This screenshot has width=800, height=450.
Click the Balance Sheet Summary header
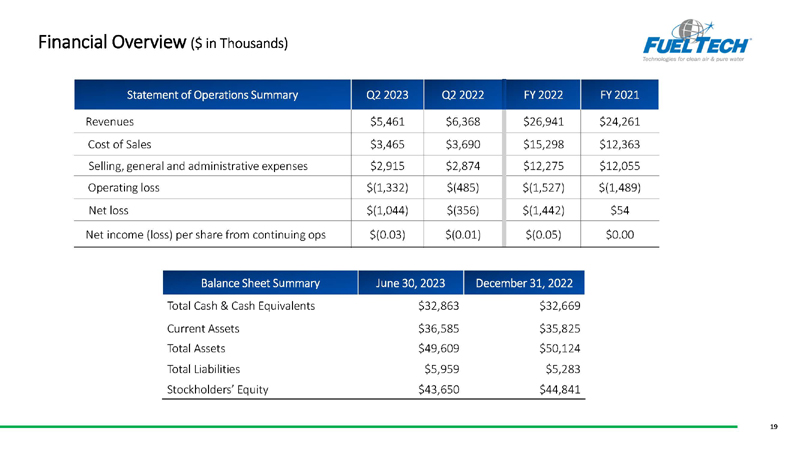pos(260,283)
